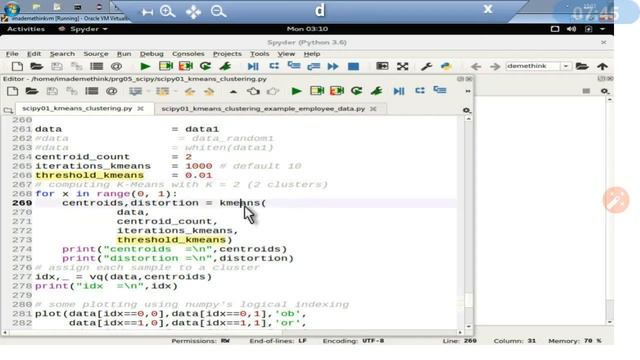The height and width of the screenshot is (360, 640).
Task: Click Debug icon in editor toolbar
Action: point(399,91)
